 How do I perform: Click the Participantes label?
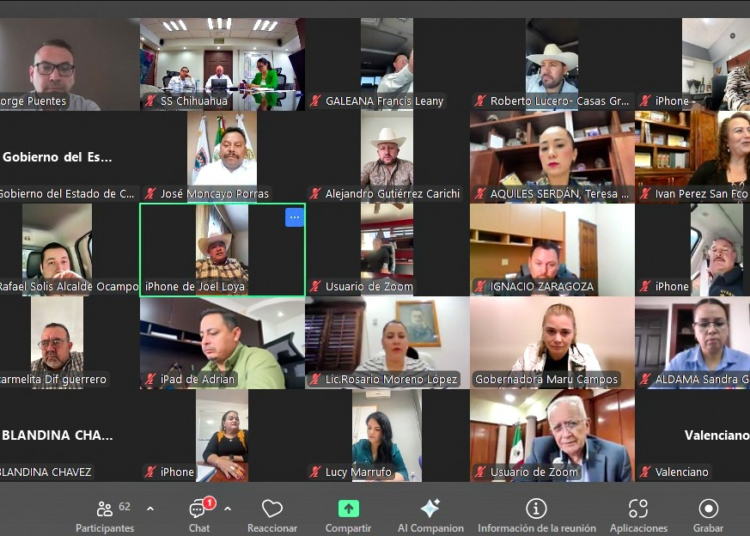click(x=105, y=528)
